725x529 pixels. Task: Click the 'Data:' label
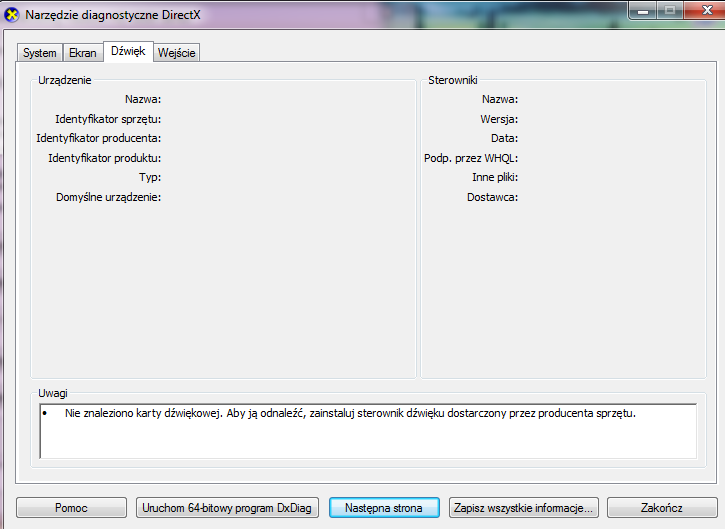coord(504,138)
